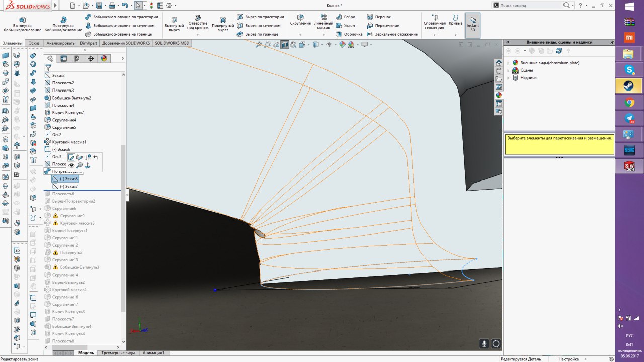Open the Кривые dropdown arrow
Image resolution: width=644 pixels, height=362 pixels.
tap(455, 35)
